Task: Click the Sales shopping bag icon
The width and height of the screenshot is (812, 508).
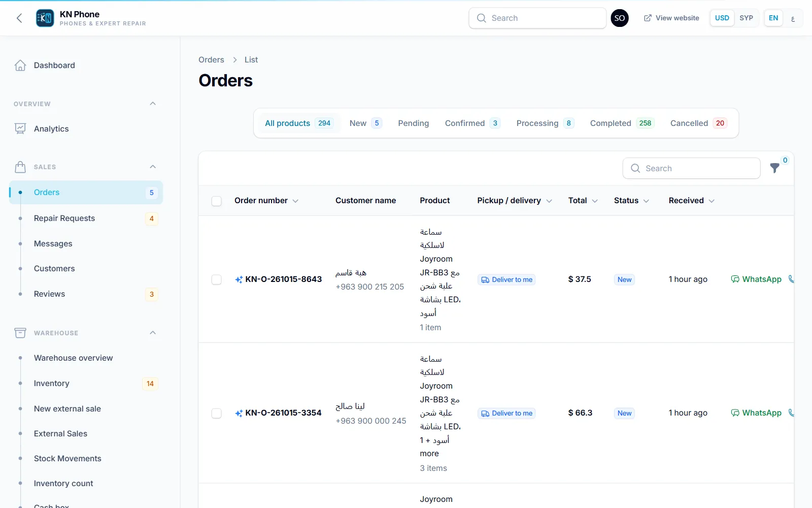Action: (x=20, y=167)
